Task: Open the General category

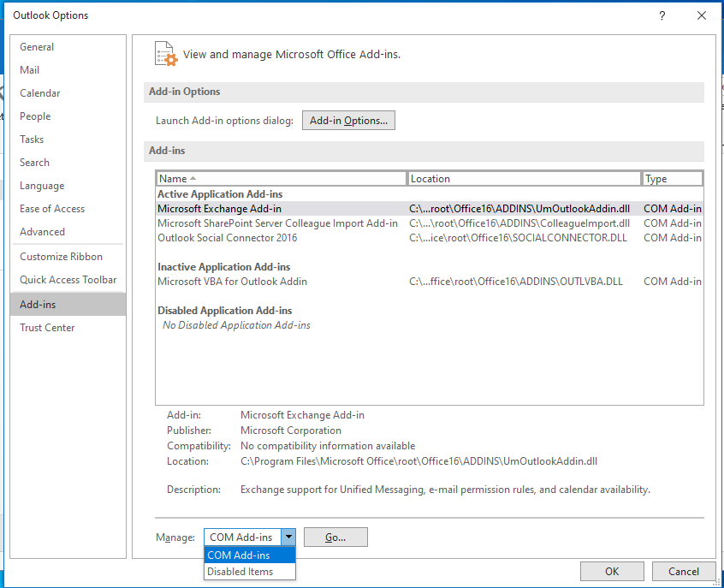Action: tap(68, 47)
